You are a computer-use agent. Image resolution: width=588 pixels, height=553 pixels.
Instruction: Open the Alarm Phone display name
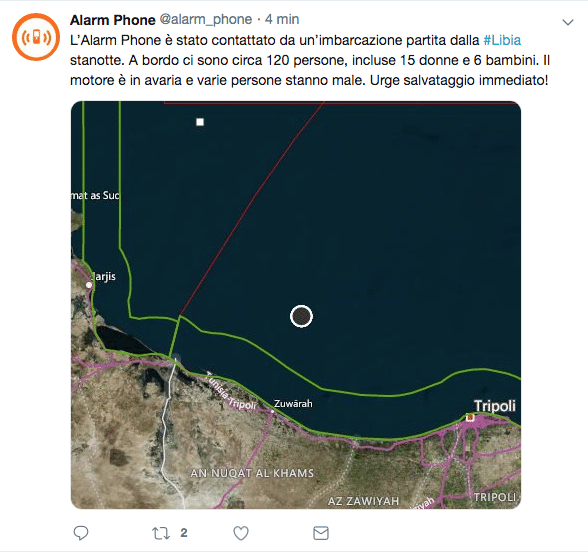(112, 20)
